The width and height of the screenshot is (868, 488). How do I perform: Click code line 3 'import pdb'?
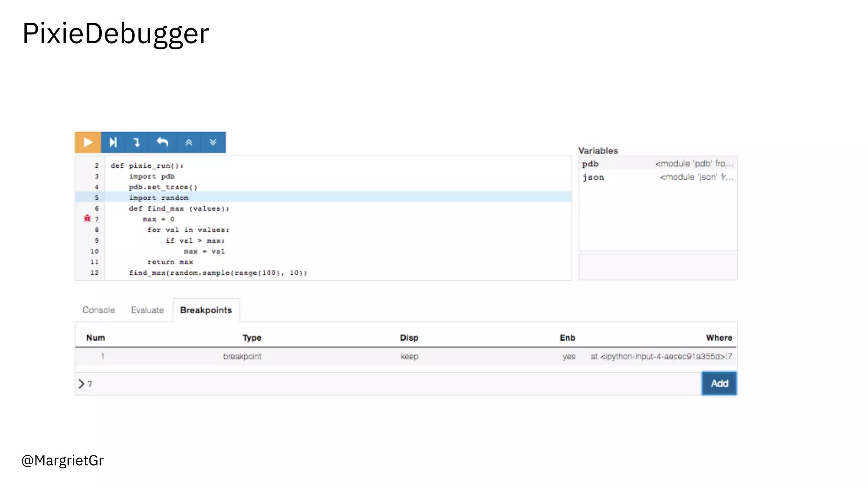pyautogui.click(x=151, y=176)
